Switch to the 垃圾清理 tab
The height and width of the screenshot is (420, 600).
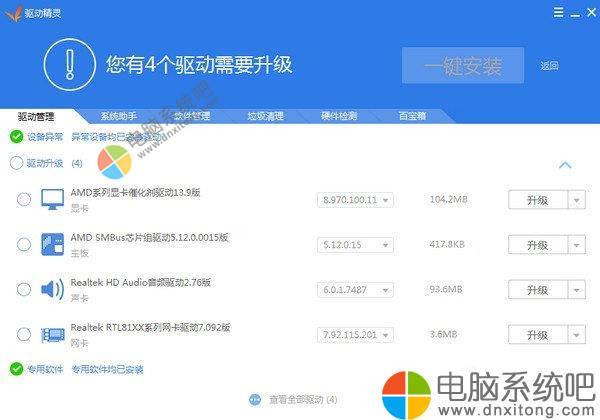(x=266, y=116)
